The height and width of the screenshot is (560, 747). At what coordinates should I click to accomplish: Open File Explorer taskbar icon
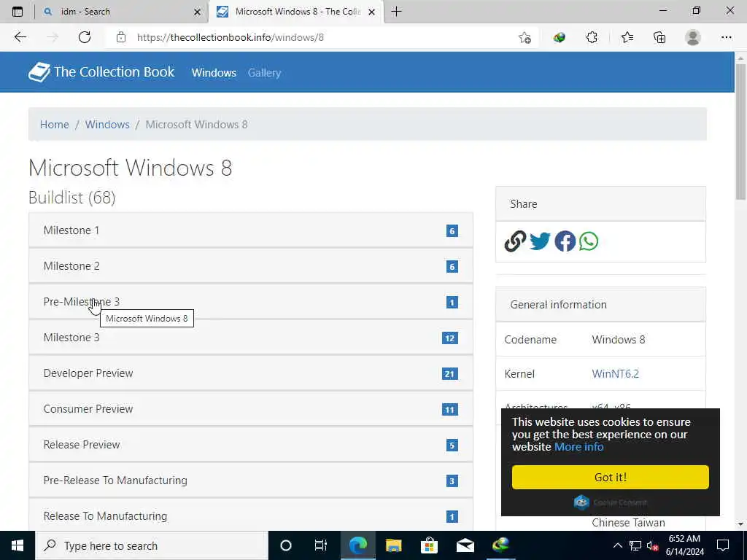pos(393,545)
